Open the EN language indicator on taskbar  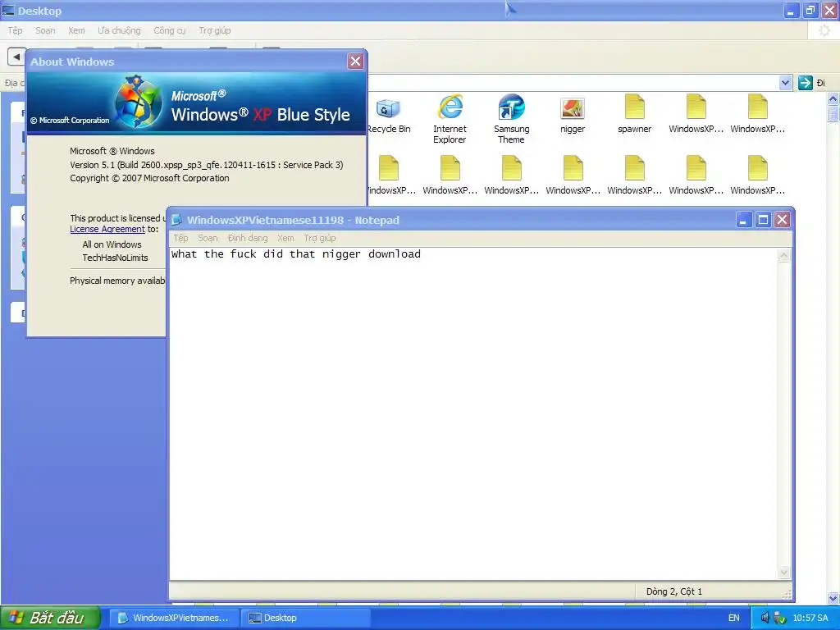(x=734, y=618)
